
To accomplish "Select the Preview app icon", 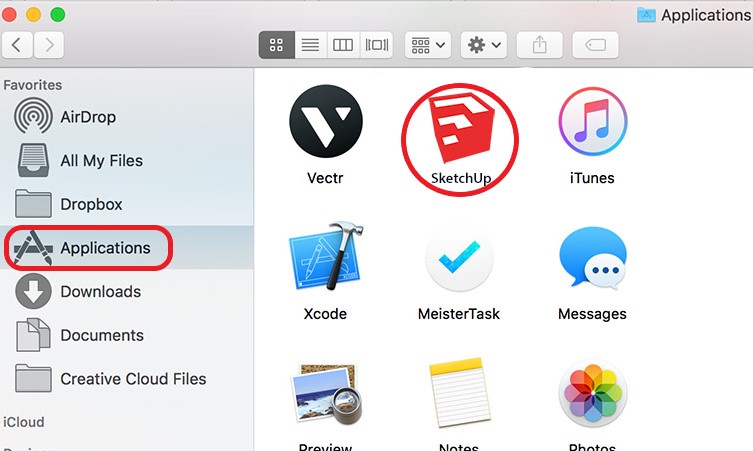I will pyautogui.click(x=326, y=394).
